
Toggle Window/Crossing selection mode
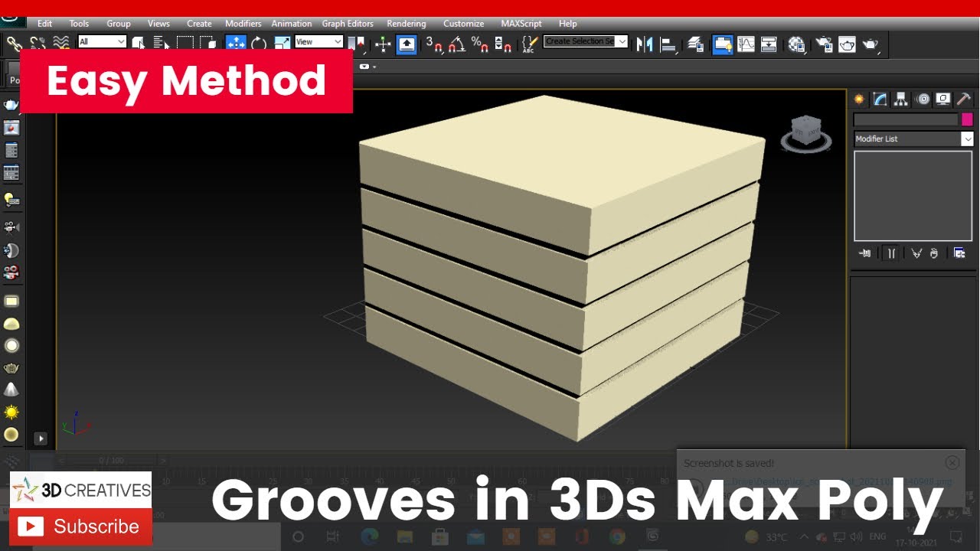[x=207, y=44]
